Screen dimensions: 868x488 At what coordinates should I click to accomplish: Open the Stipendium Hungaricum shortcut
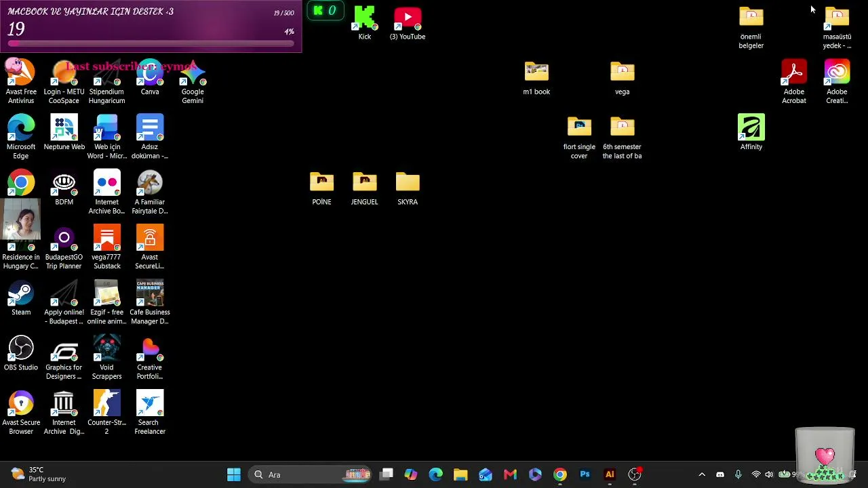click(106, 81)
